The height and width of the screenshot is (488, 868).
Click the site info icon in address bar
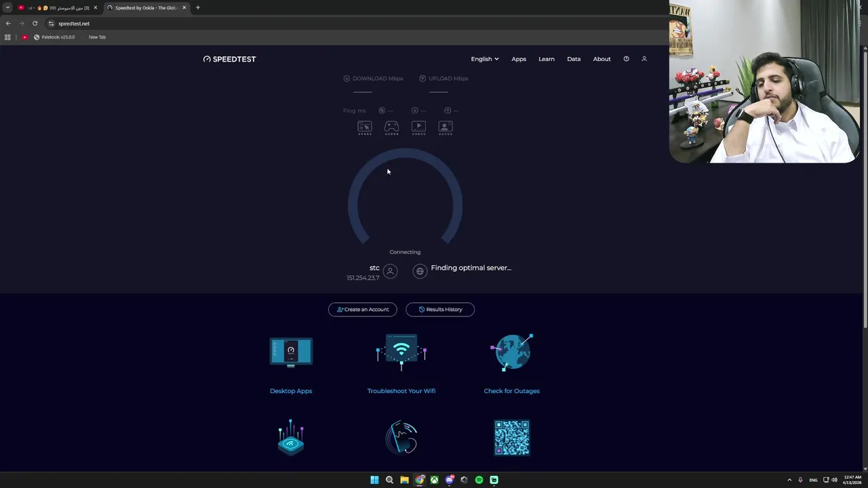pyautogui.click(x=51, y=24)
